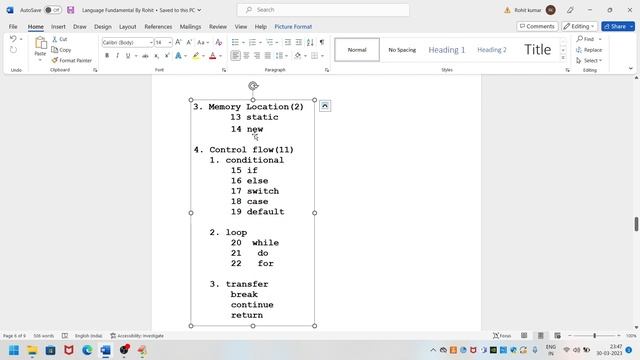Image resolution: width=640 pixels, height=360 pixels.
Task: Open File Explorer from taskbar
Action: click(x=32, y=350)
